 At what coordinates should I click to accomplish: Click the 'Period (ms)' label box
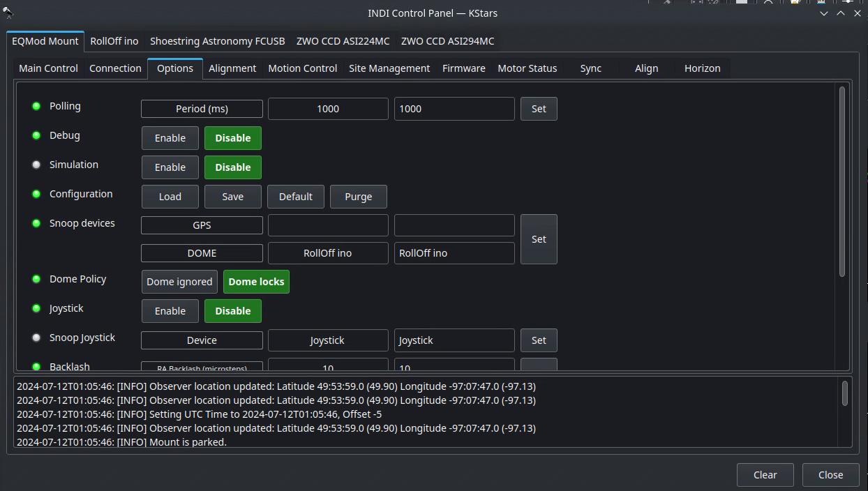[x=202, y=109]
